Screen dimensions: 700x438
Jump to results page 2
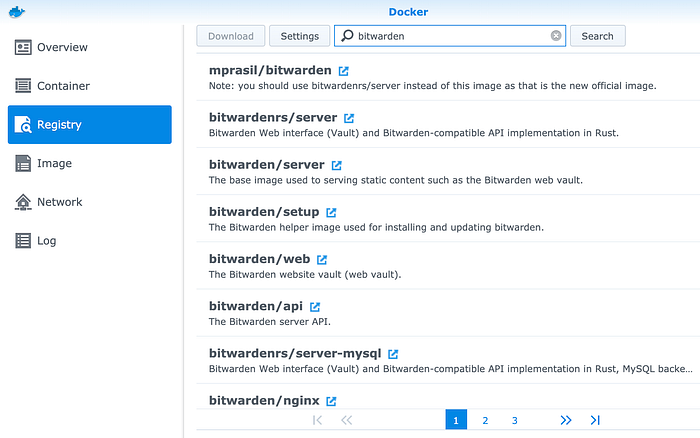coord(485,420)
